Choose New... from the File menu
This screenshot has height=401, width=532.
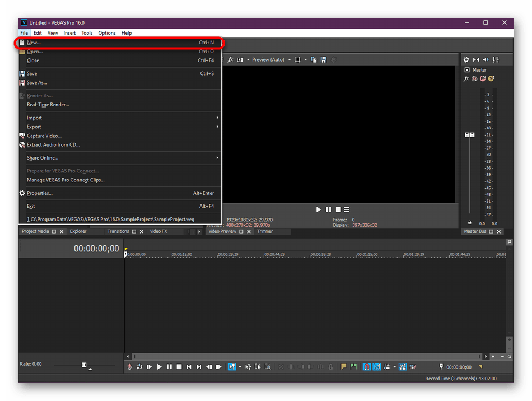34,43
